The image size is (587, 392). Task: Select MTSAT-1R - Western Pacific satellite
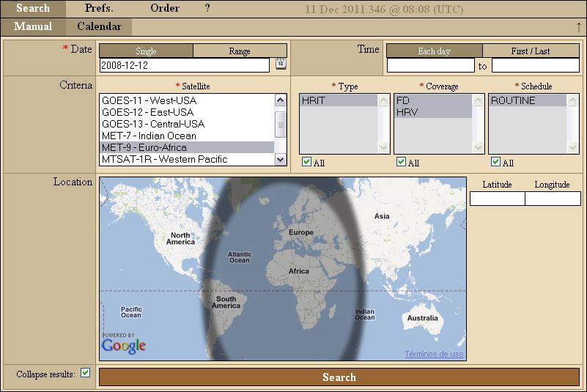(x=187, y=159)
